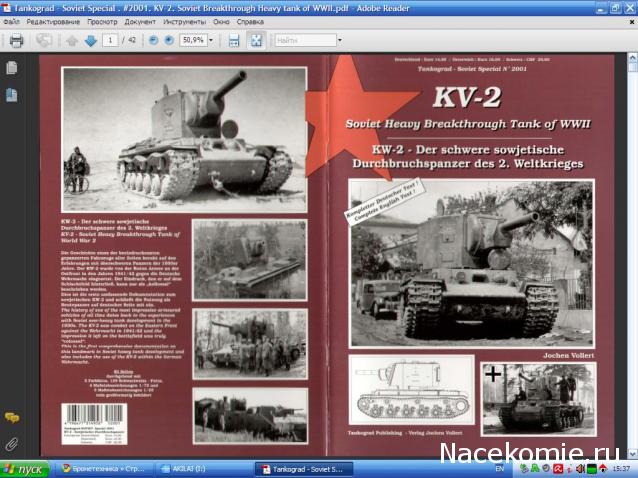Open the Pages panel in sidebar
This screenshot has width=638, height=478.
[x=11, y=68]
